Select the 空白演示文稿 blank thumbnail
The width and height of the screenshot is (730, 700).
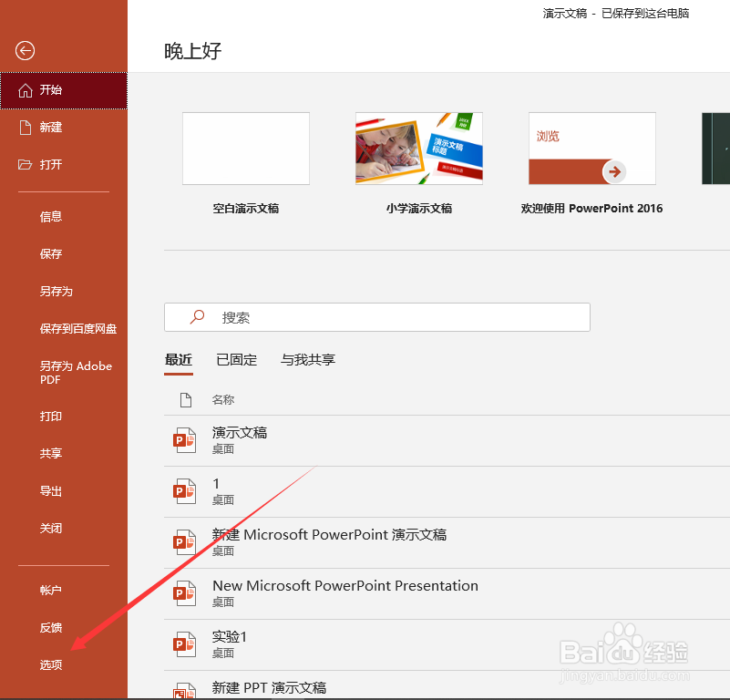click(x=246, y=149)
